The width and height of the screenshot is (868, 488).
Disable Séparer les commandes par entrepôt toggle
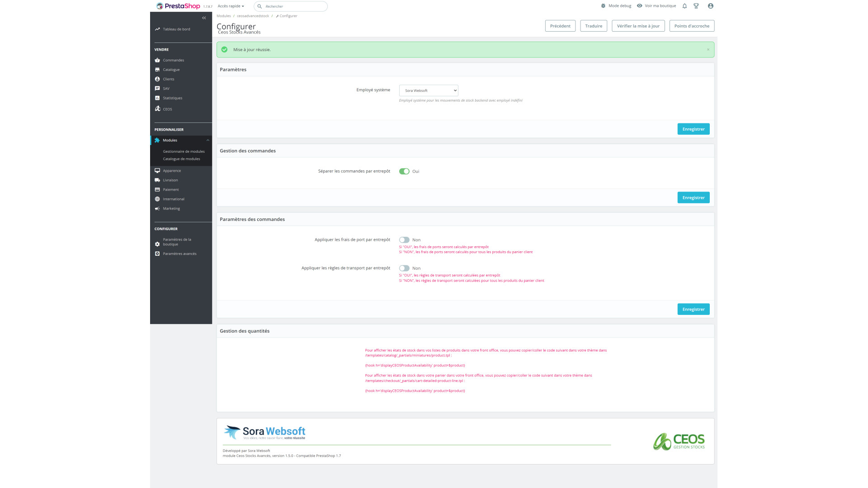click(404, 171)
